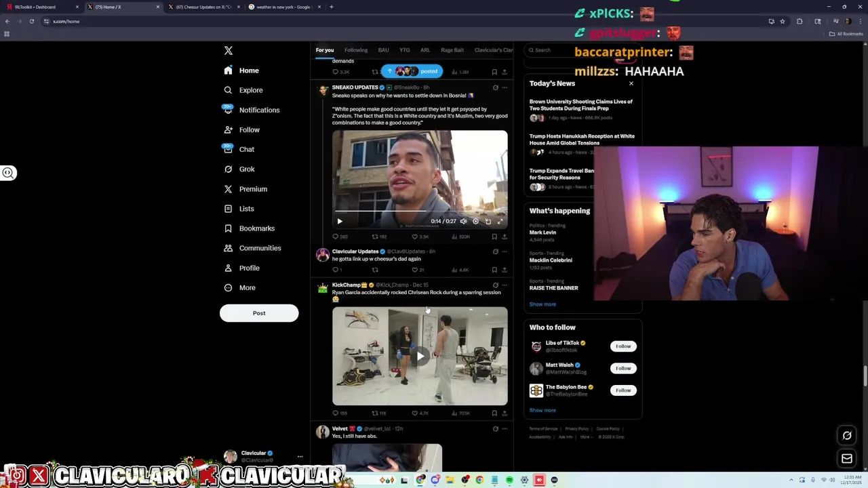Viewport: 868px width, 488px height.
Task: Repost the KickChamp post
Action: click(x=375, y=413)
